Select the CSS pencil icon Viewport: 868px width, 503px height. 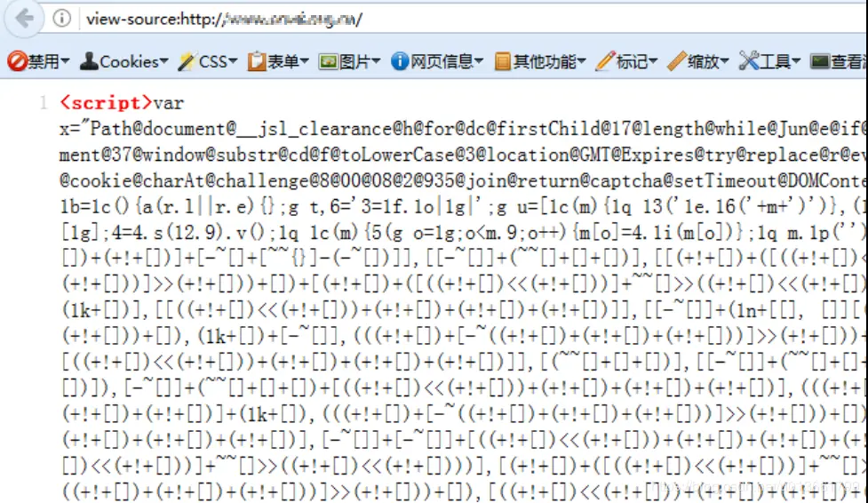click(x=187, y=61)
